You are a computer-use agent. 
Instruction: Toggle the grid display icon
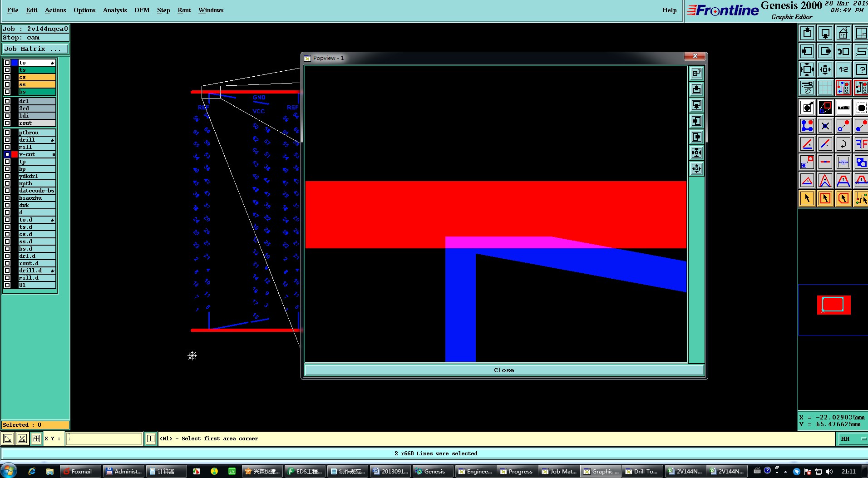(x=825, y=87)
